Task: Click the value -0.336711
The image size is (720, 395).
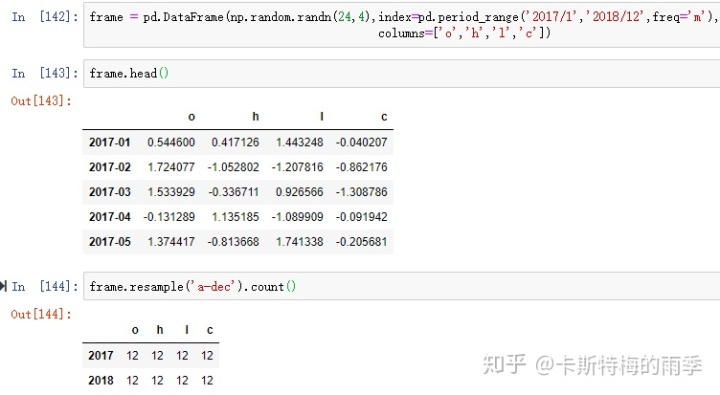Action: 233,192
